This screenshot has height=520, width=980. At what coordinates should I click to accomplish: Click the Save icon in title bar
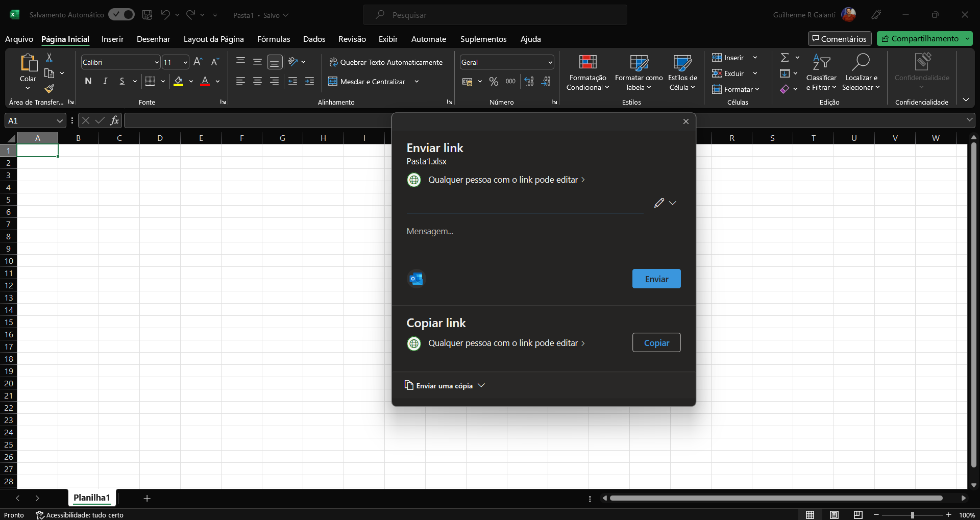pyautogui.click(x=147, y=15)
